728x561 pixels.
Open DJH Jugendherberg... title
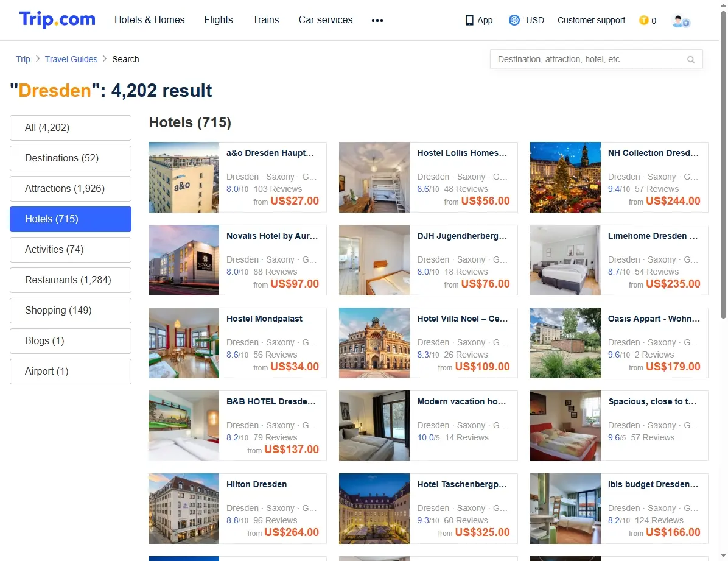[462, 236]
